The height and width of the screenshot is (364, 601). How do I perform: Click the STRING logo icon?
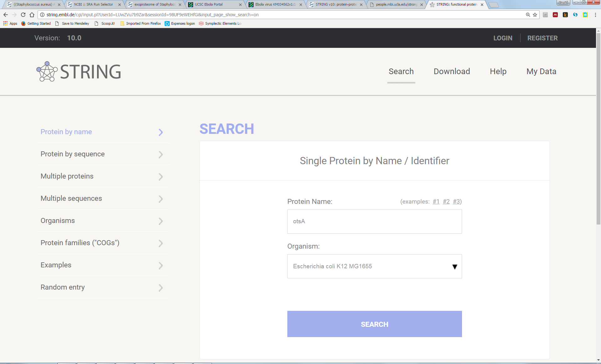pos(47,72)
